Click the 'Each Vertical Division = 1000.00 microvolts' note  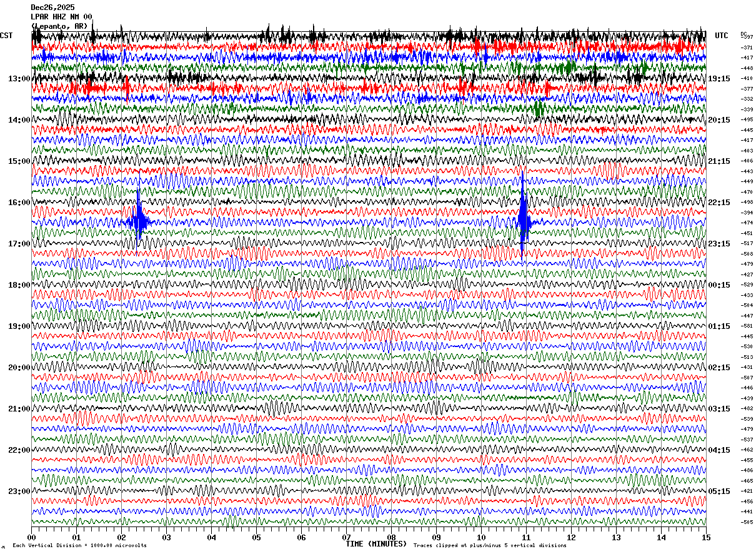click(79, 546)
